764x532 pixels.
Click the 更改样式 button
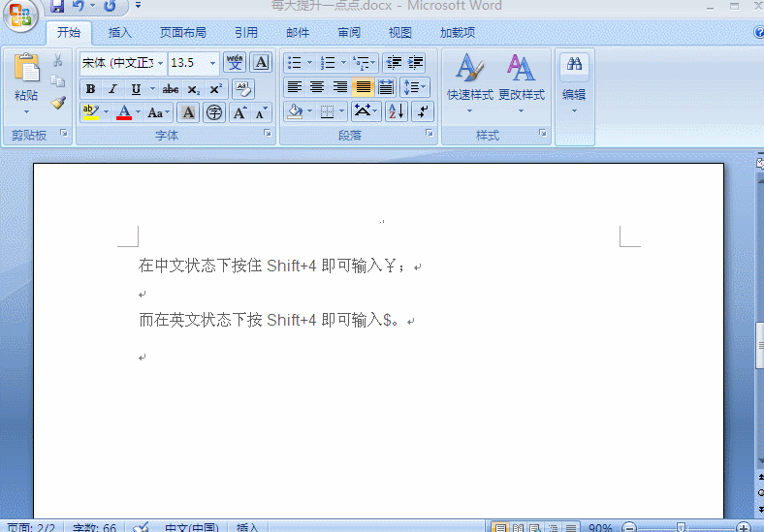(x=522, y=82)
